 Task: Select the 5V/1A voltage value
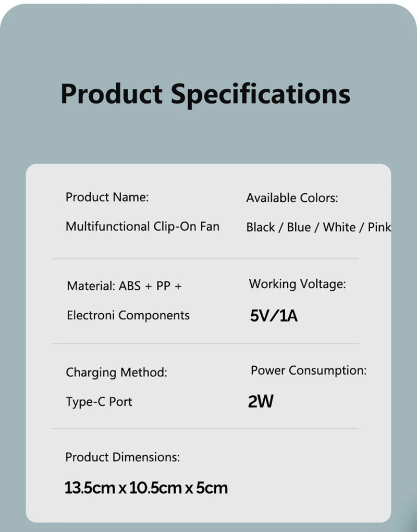[274, 316]
